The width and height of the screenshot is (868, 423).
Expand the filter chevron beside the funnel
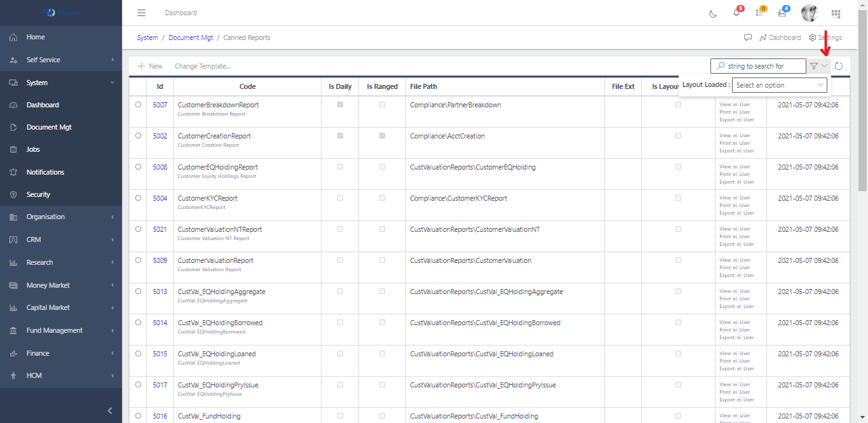coord(823,65)
